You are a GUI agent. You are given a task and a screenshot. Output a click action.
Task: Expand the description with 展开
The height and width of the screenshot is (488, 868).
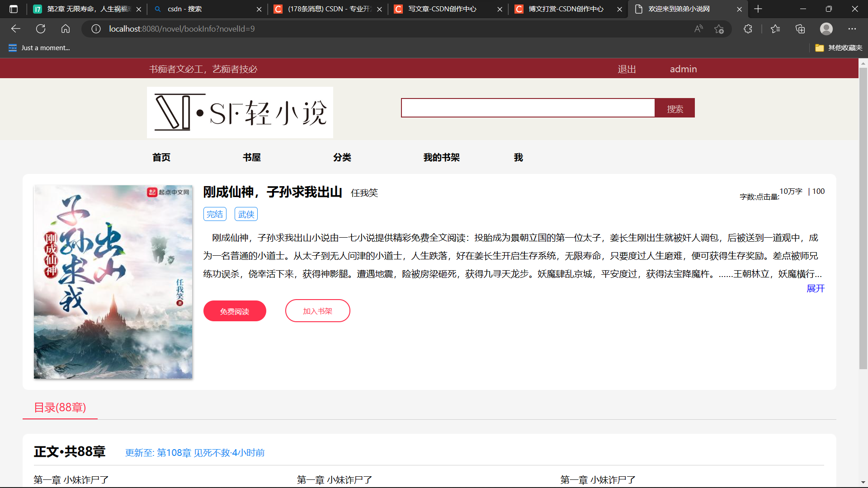tap(816, 288)
